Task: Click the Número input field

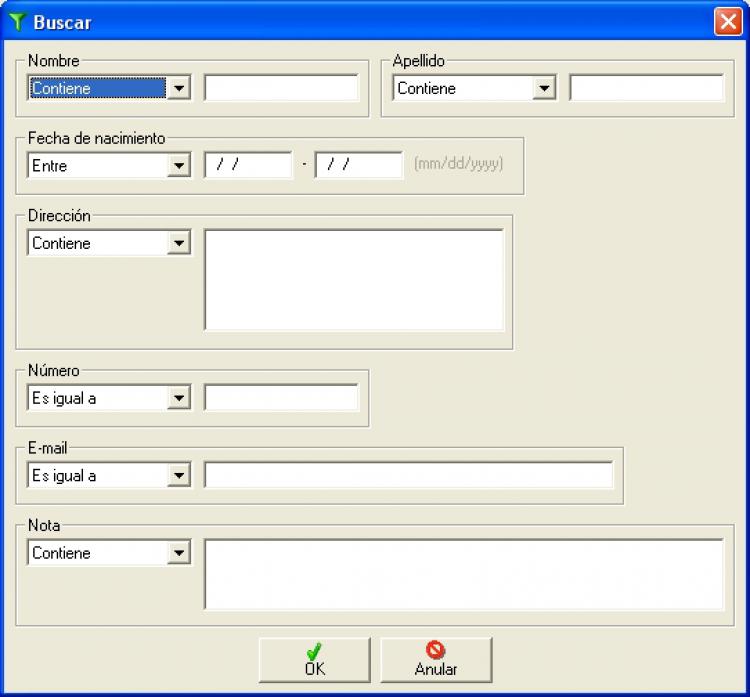Action: pos(281,398)
